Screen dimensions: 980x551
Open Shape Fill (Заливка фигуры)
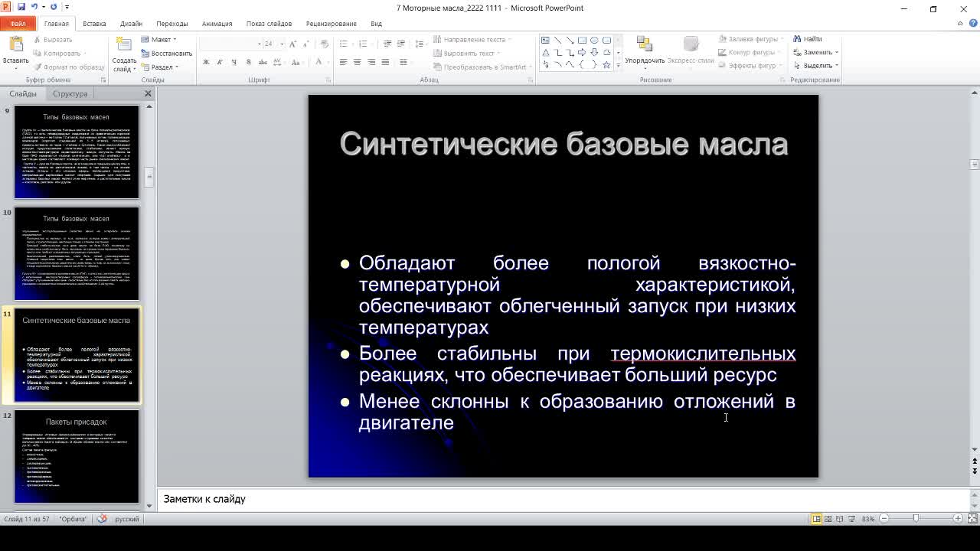(x=752, y=39)
